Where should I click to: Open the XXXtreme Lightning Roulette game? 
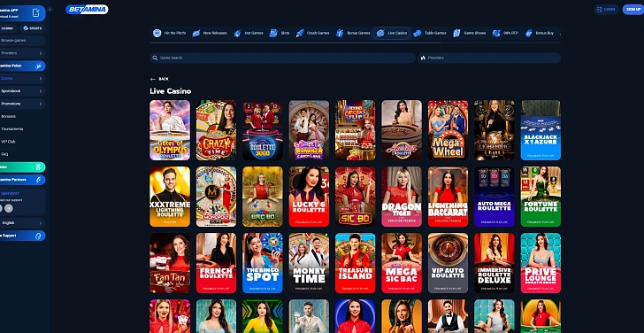pos(170,197)
